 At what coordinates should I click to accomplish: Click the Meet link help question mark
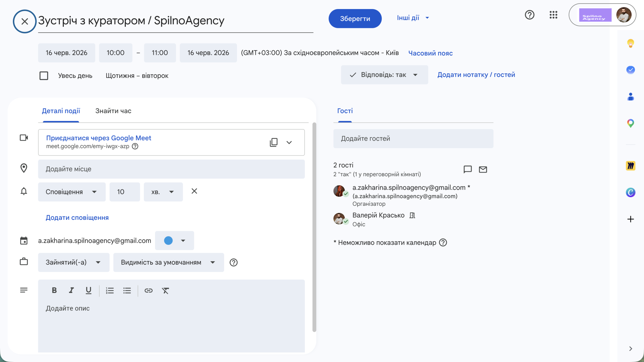coord(135,146)
